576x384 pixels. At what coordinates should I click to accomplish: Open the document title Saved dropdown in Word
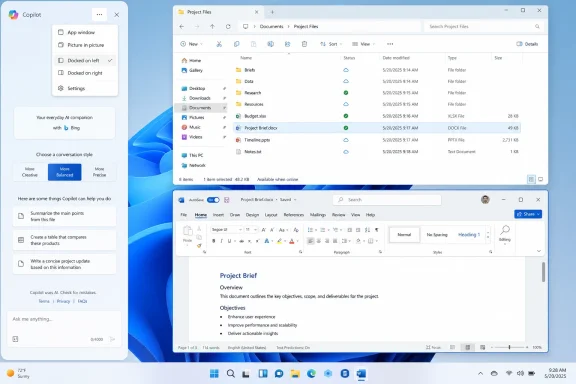[x=295, y=200]
